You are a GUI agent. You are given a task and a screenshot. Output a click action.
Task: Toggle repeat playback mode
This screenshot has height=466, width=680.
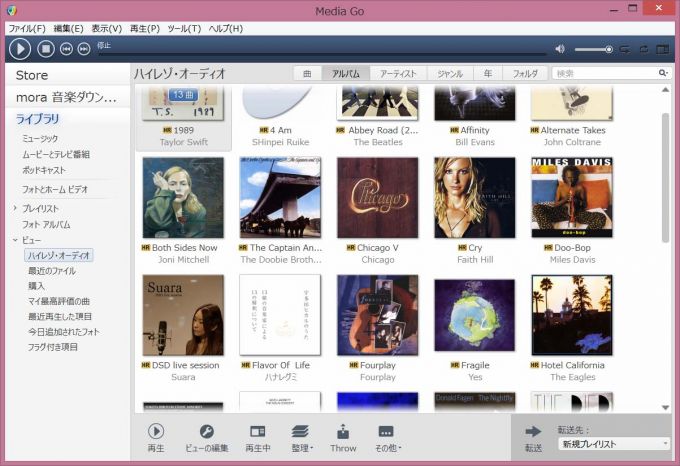tap(644, 49)
